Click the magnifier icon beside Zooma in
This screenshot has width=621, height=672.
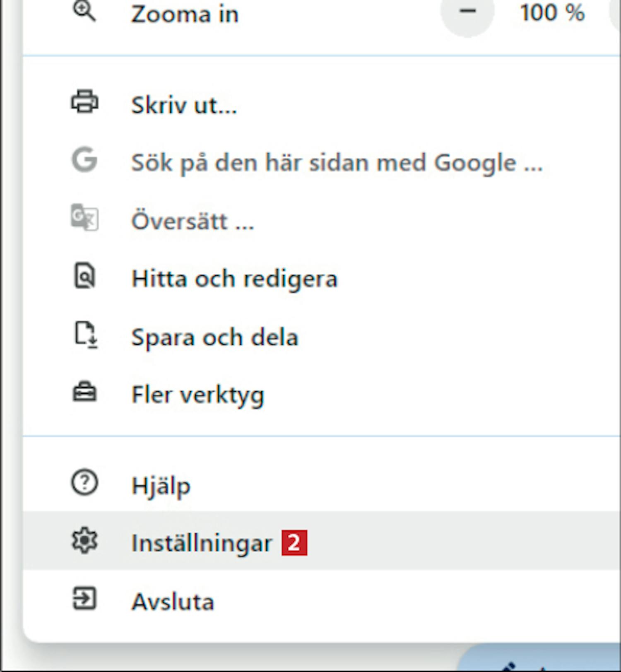tap(84, 11)
